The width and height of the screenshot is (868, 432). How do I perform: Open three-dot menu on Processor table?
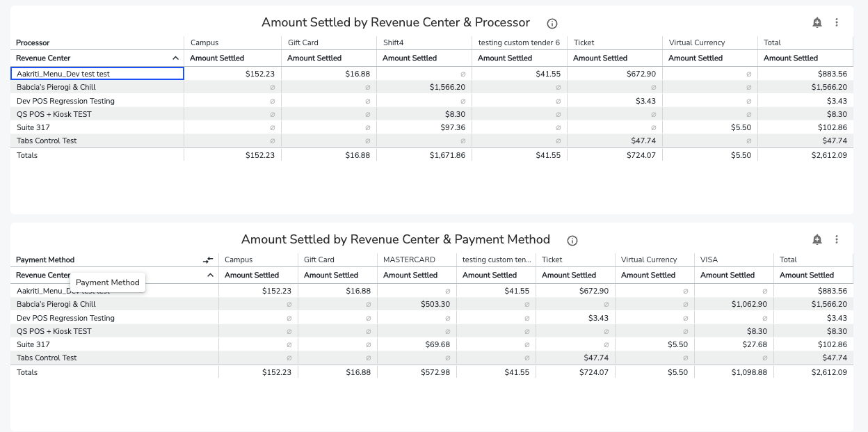837,22
